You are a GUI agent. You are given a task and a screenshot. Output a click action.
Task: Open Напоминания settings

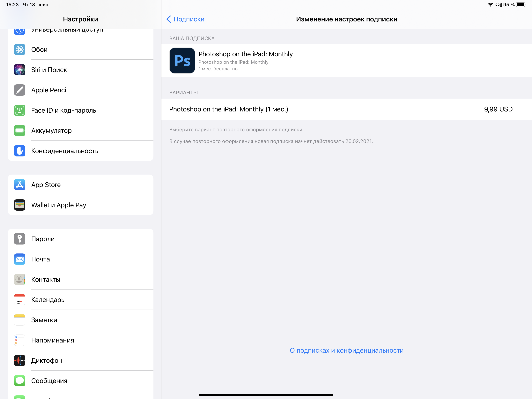(81, 340)
